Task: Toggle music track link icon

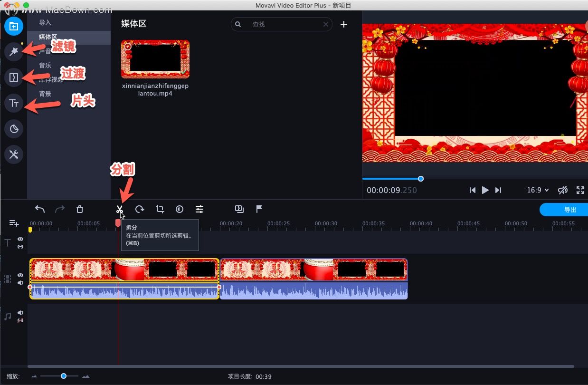Action: pos(20,320)
